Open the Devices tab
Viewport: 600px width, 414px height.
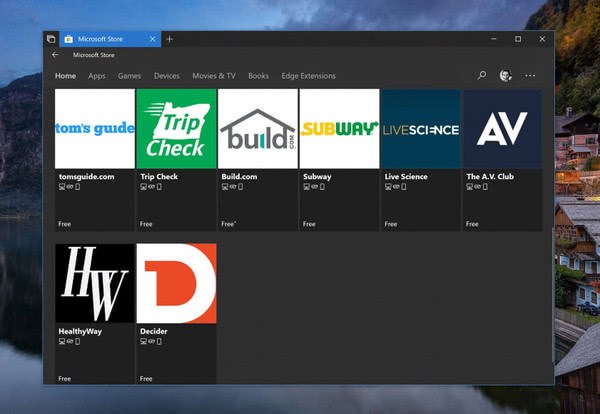tap(167, 76)
